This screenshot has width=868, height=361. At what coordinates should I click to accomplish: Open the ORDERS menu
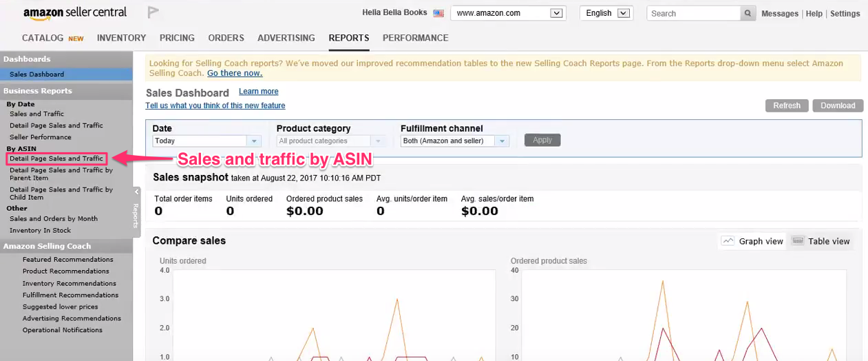226,38
